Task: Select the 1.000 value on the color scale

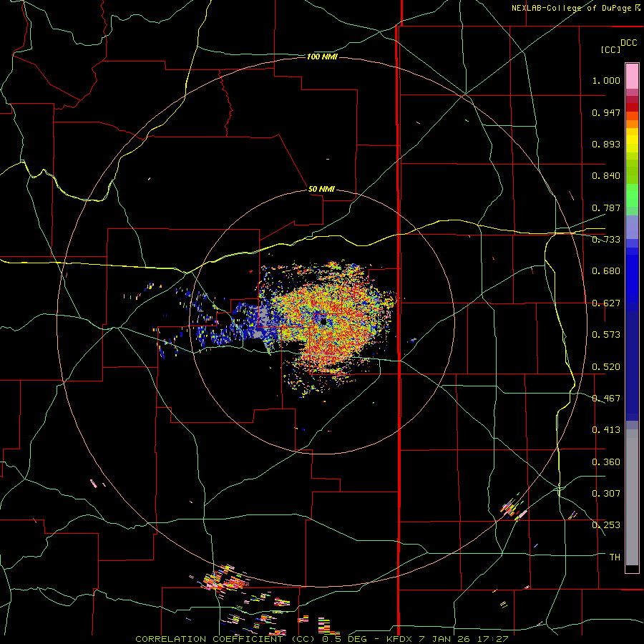Action: [x=606, y=80]
